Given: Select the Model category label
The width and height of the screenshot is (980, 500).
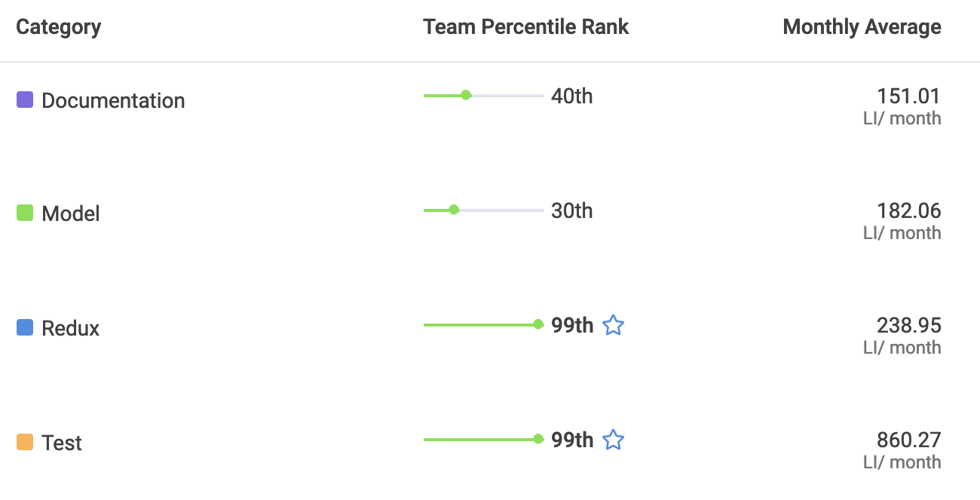Looking at the screenshot, I should (71, 214).
